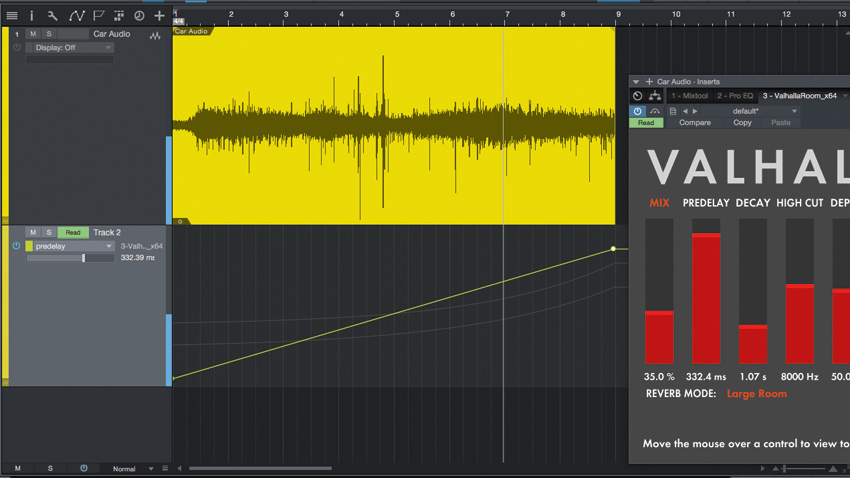Screen dimensions: 850x478
Task: Click the HIGH CUT slider in ValhallaRoom
Action: [x=800, y=291]
